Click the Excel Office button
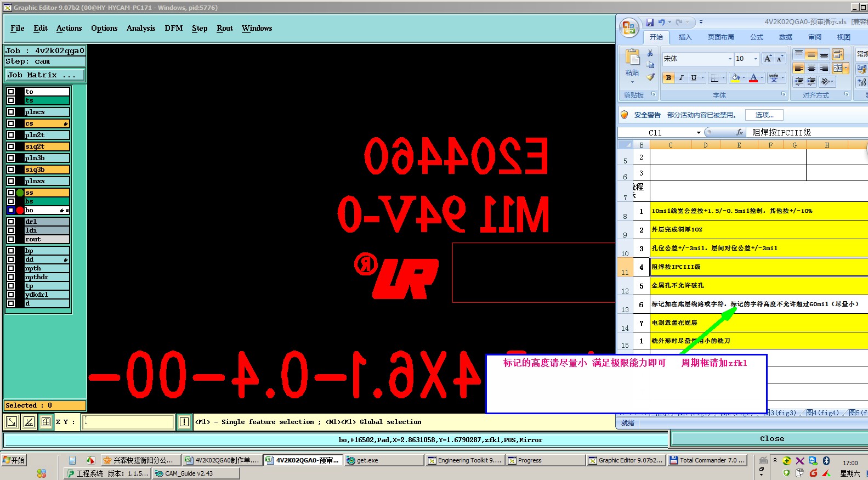Viewport: 868px width, 480px height. pos(629,27)
